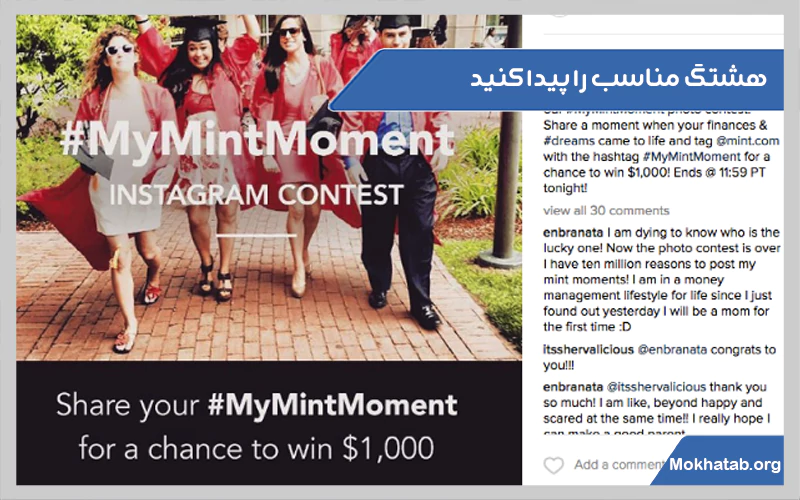Like the post with the heart icon
This screenshot has width=800, height=500.
(x=553, y=465)
